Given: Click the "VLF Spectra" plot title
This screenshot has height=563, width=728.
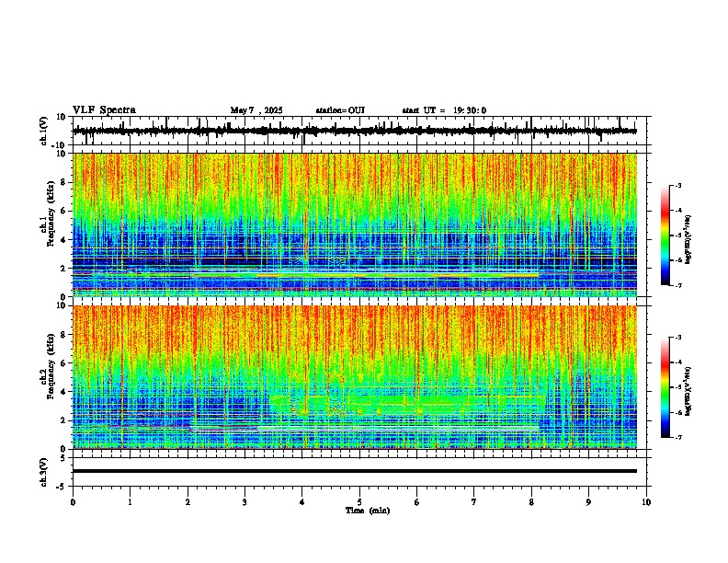Looking at the screenshot, I should point(104,110).
